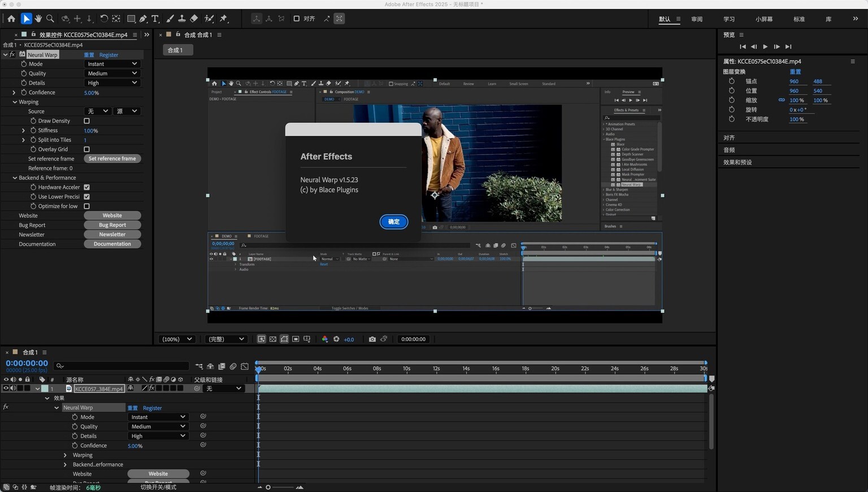
Task: Select the Selection arrow tool
Action: coord(26,19)
